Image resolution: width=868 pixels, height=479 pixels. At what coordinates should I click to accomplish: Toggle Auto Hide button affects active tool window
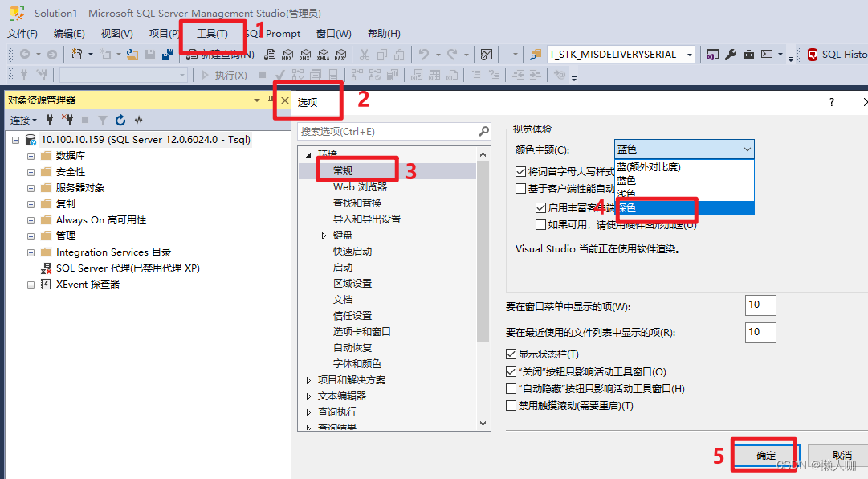coord(511,389)
